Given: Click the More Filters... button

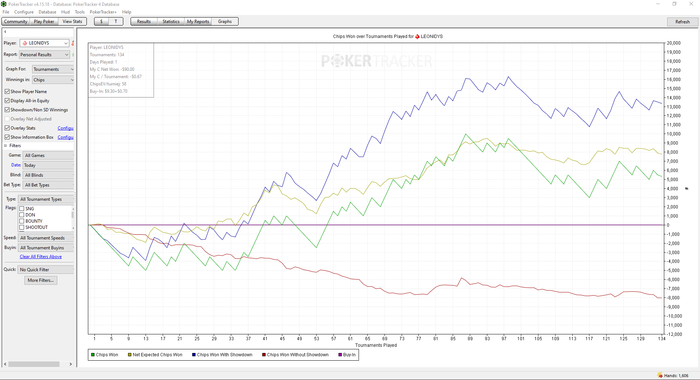Looking at the screenshot, I should (x=41, y=280).
